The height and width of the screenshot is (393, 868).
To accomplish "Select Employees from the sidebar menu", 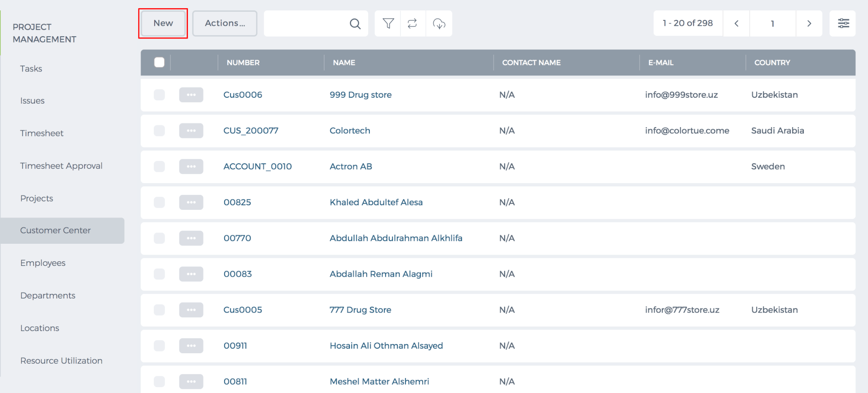I will [x=43, y=263].
